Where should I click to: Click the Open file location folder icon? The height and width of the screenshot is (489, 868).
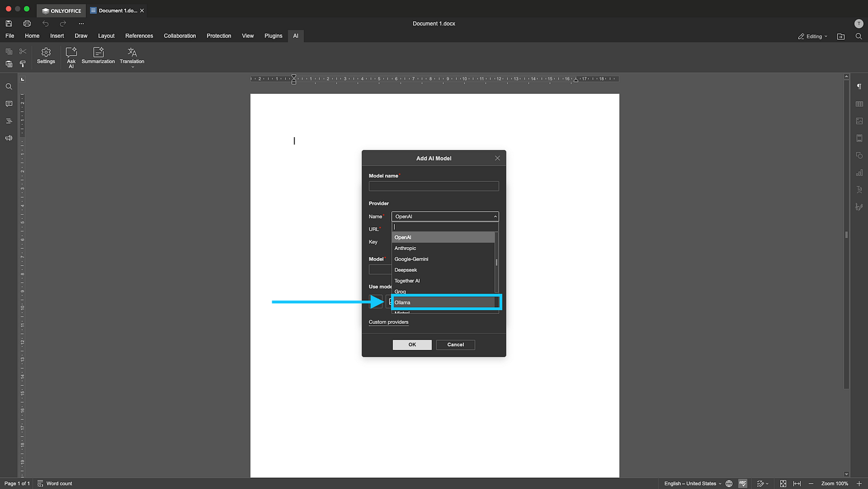[841, 37]
